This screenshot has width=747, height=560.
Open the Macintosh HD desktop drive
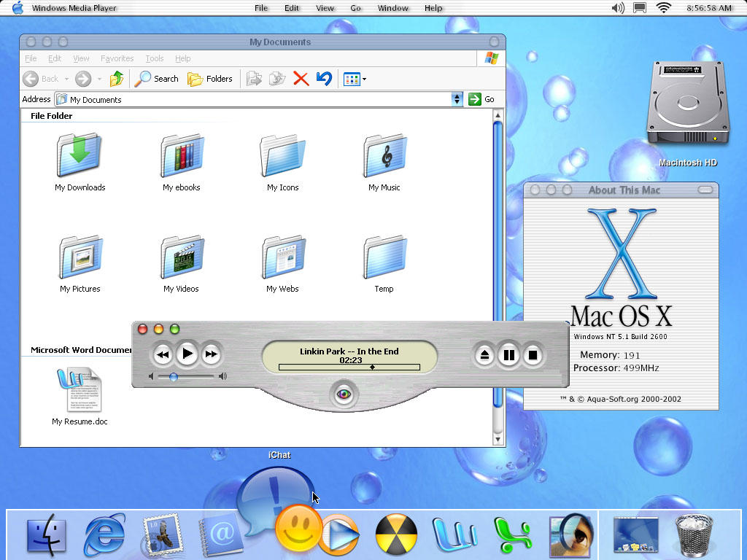tap(688, 102)
